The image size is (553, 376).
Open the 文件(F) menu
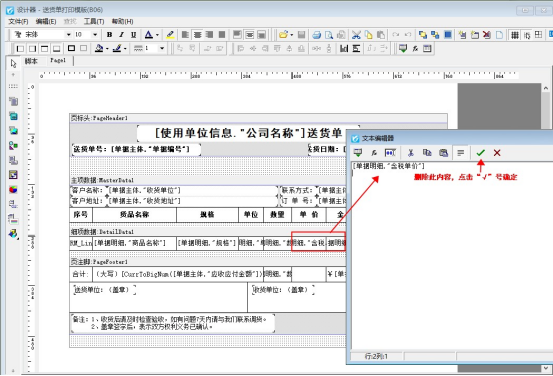point(18,22)
